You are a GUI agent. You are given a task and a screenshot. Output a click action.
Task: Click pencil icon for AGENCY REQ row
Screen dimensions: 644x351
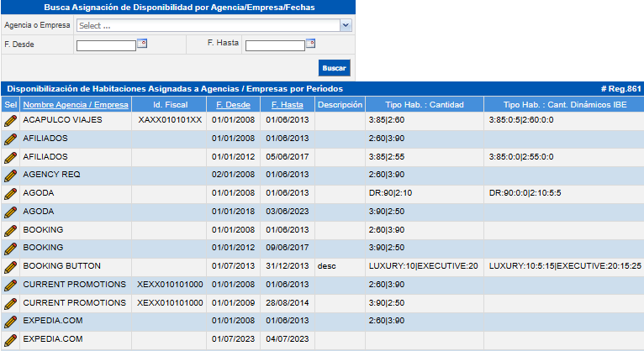point(10,175)
